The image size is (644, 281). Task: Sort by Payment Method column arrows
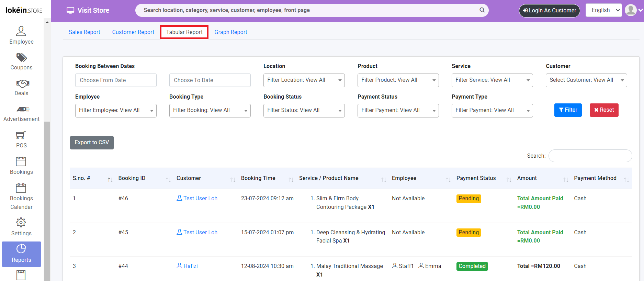pos(626,180)
